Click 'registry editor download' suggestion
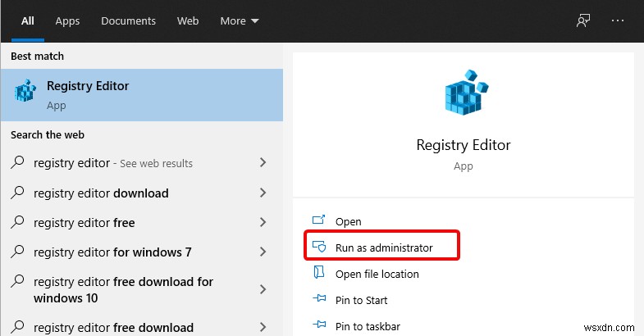 [x=101, y=193]
